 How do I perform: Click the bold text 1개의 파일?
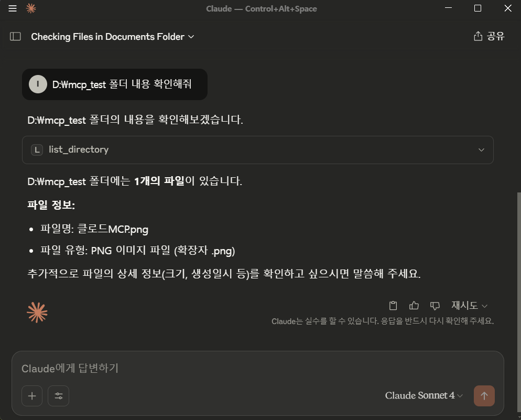159,181
